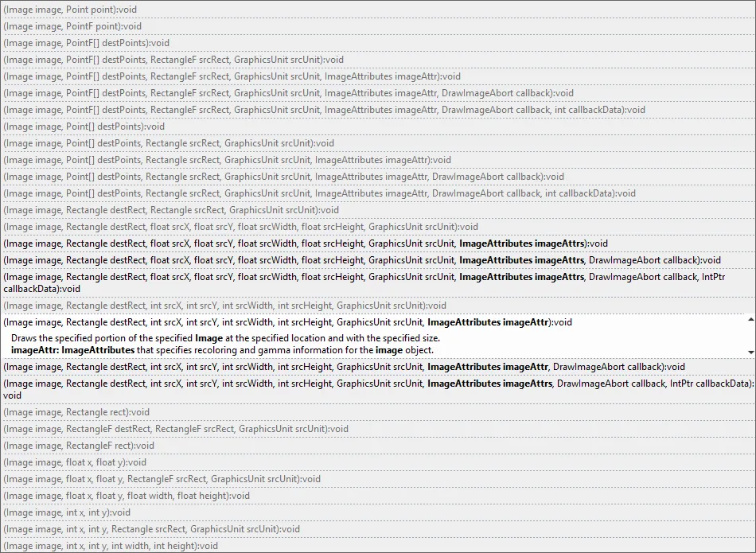The image size is (756, 553).
Task: Choose overload with only PointF[] destPoints parameter
Action: [x=87, y=43]
